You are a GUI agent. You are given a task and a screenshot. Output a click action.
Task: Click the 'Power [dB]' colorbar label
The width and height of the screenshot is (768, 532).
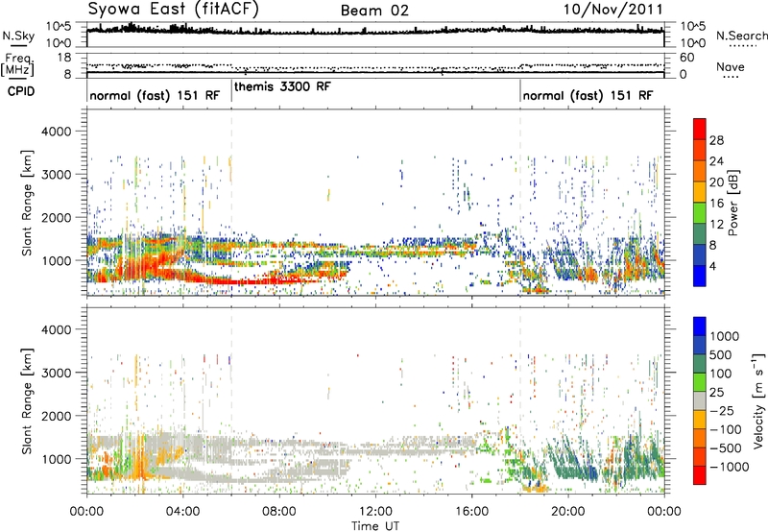click(732, 203)
